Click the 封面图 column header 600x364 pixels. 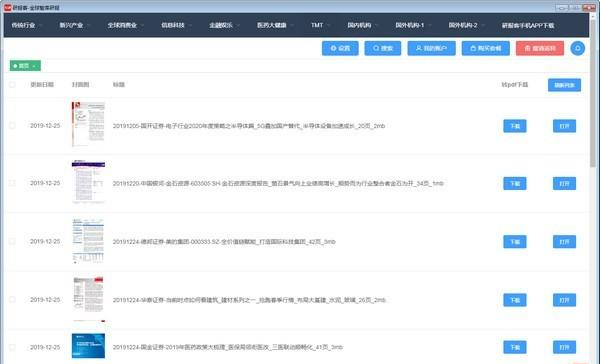(x=80, y=85)
